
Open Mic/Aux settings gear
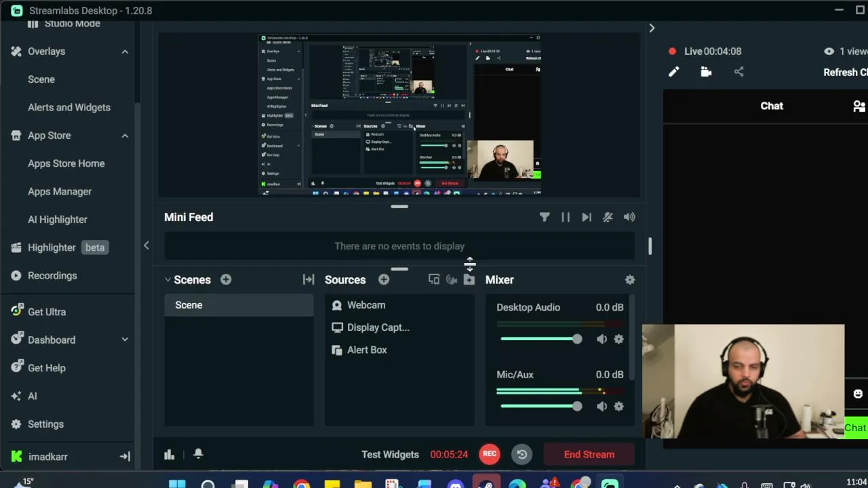pyautogui.click(x=618, y=406)
